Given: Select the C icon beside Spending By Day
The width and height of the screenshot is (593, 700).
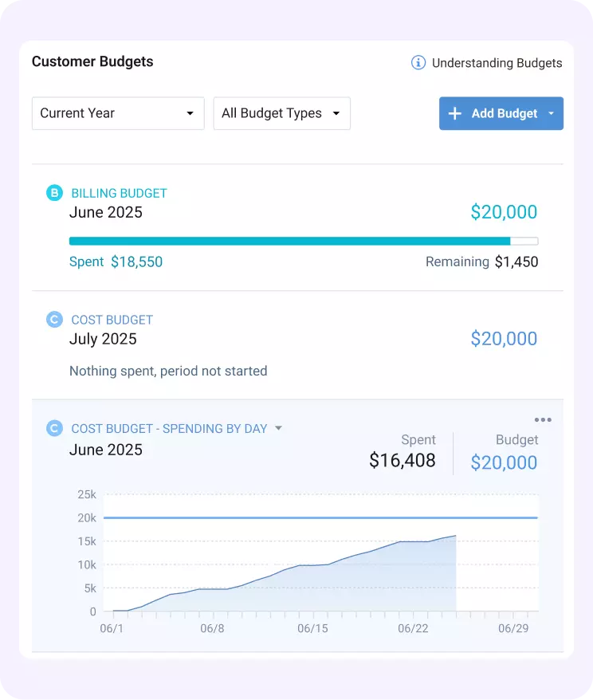Looking at the screenshot, I should 54,428.
